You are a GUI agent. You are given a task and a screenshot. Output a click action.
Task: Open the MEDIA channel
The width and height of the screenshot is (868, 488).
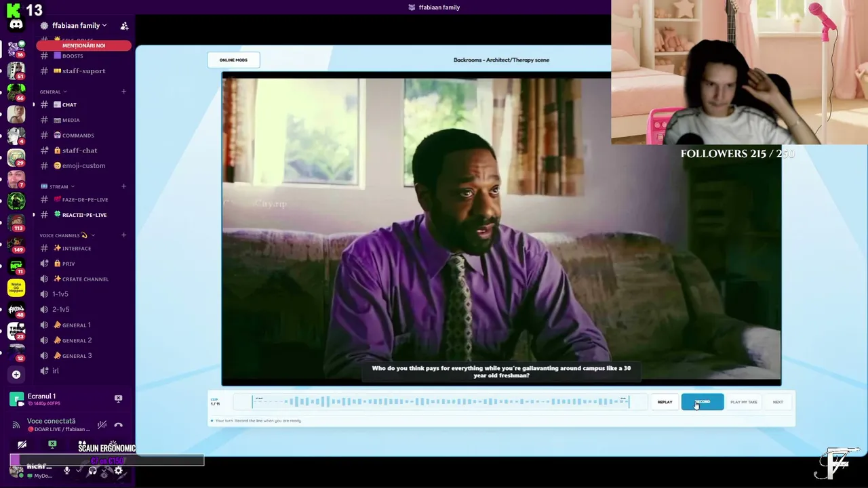pos(83,120)
